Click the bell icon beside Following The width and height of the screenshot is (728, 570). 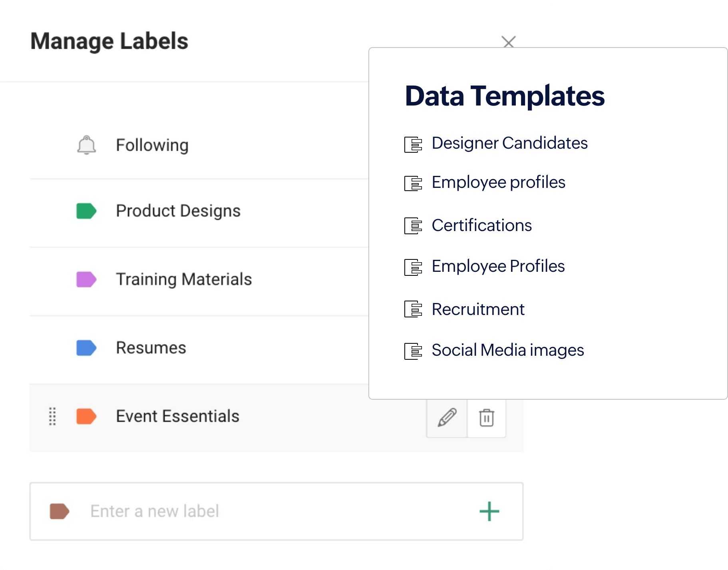[x=86, y=145]
